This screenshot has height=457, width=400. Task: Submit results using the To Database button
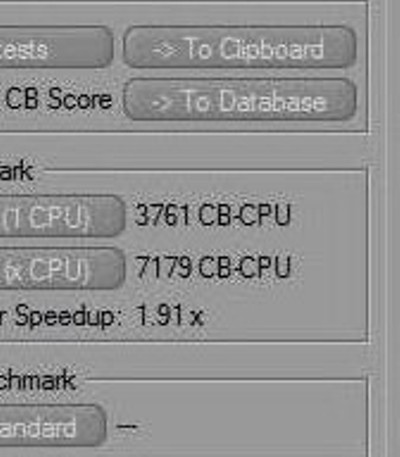(240, 99)
